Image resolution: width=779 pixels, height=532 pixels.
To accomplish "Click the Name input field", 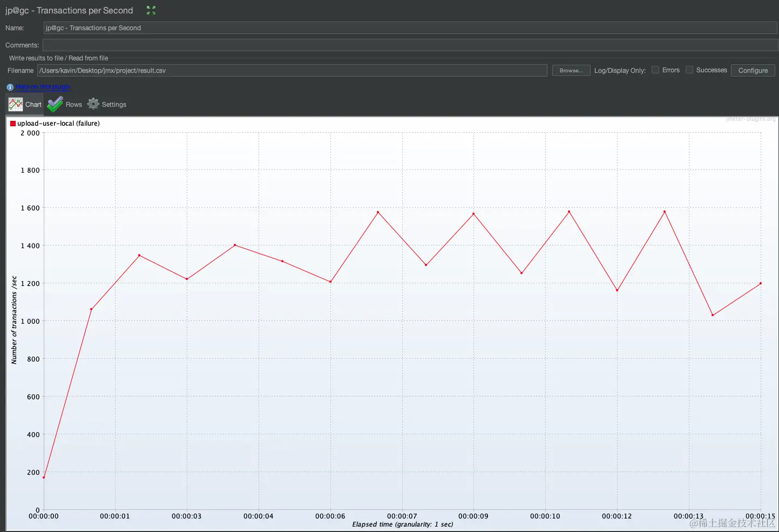I will (410, 28).
